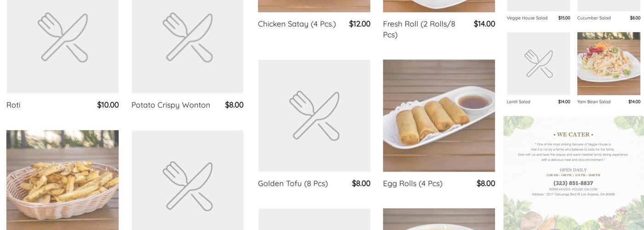
Task: Choose the Chicken Satay (4 Pcs.) item name
Action: click(x=297, y=24)
